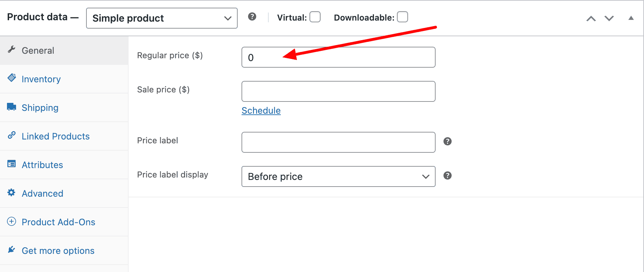The image size is (644, 272).
Task: Move the Product data panel up
Action: [591, 18]
